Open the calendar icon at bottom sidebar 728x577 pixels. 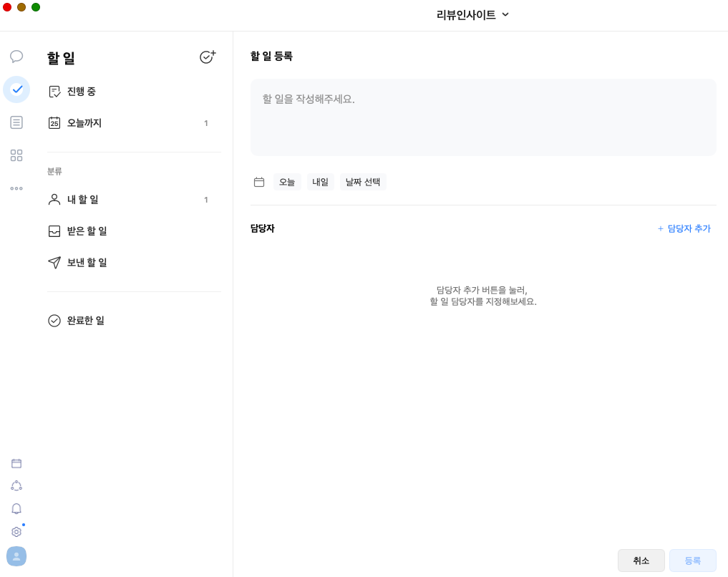point(16,463)
